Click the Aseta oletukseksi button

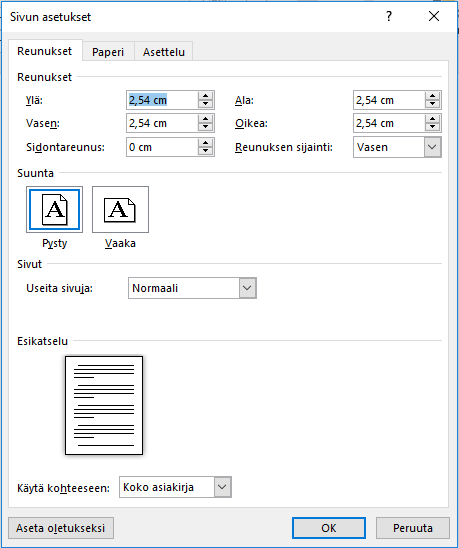61,528
